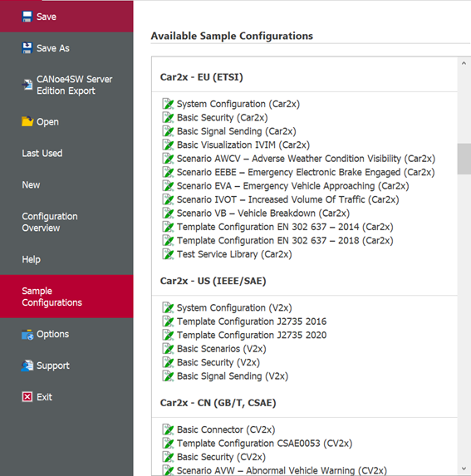Click the Support icon in sidebar
The width and height of the screenshot is (471, 476).
pyautogui.click(x=27, y=366)
